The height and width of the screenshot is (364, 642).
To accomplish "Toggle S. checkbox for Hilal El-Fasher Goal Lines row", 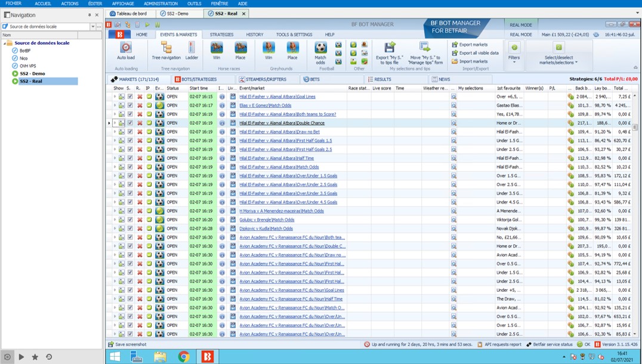I will [130, 97].
